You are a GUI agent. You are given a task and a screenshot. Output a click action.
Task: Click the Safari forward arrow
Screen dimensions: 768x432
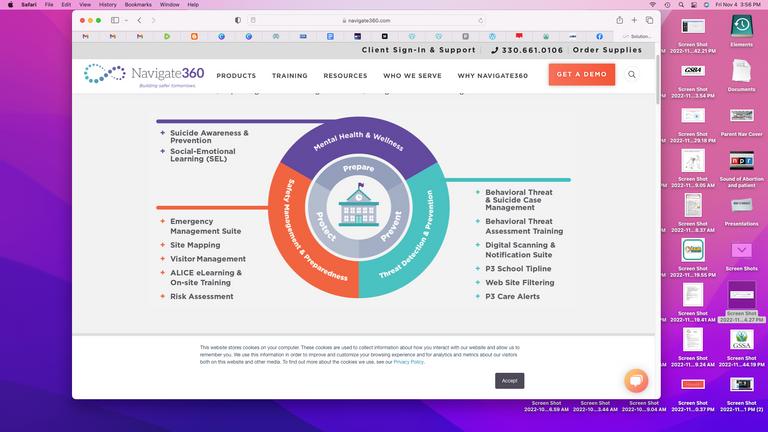coord(153,20)
